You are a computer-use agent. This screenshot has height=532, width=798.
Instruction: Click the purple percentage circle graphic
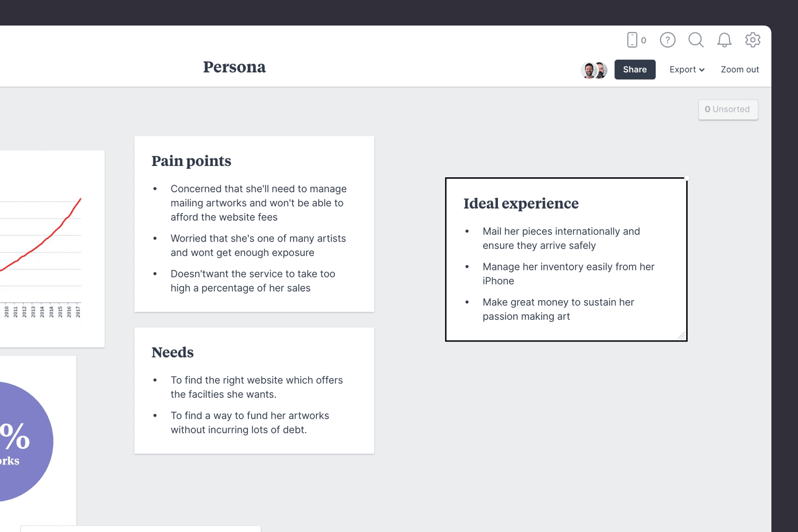[21, 442]
